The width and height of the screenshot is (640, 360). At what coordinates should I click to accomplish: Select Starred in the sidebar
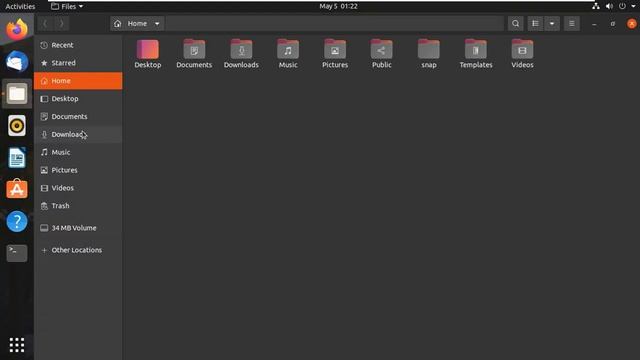[x=78, y=63]
